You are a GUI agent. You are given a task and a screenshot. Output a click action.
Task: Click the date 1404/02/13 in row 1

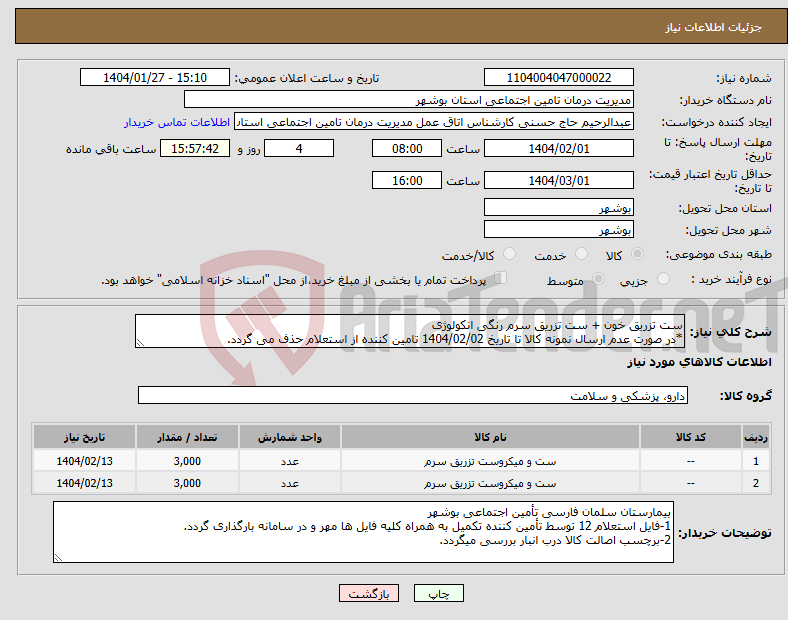tap(84, 461)
